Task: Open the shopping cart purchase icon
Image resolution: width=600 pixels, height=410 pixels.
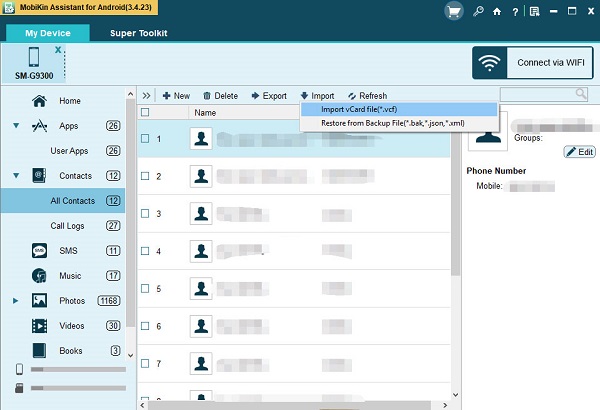Action: click(x=454, y=11)
